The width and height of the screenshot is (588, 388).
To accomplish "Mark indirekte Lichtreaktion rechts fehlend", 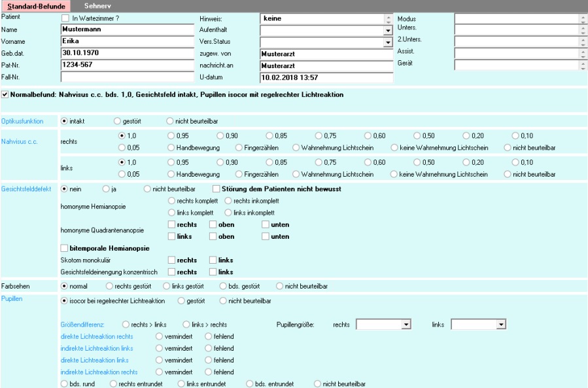I will [x=209, y=372].
